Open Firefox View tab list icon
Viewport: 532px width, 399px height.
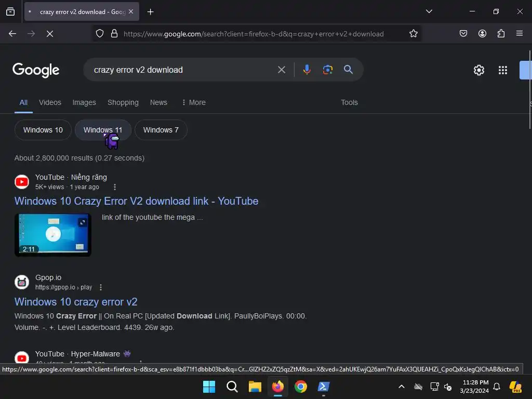coord(10,11)
